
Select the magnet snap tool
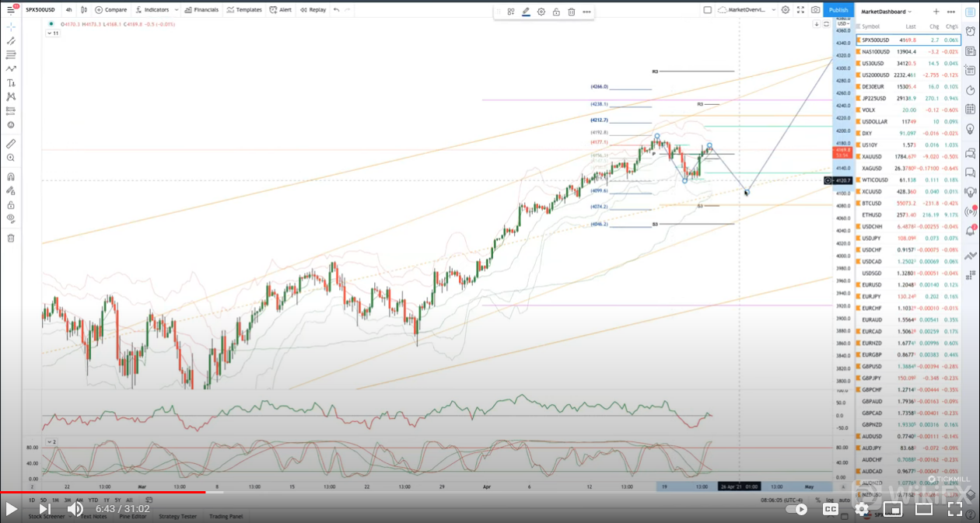click(x=11, y=176)
